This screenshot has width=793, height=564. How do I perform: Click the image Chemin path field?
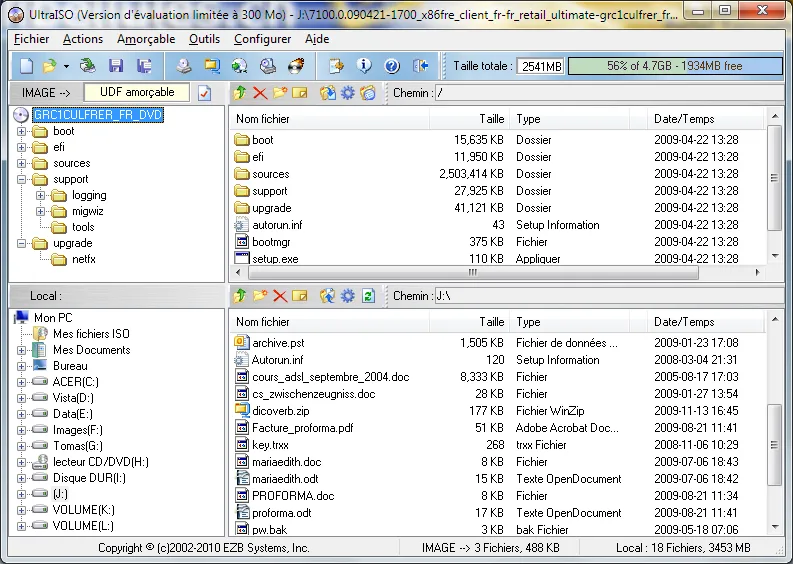(x=609, y=93)
